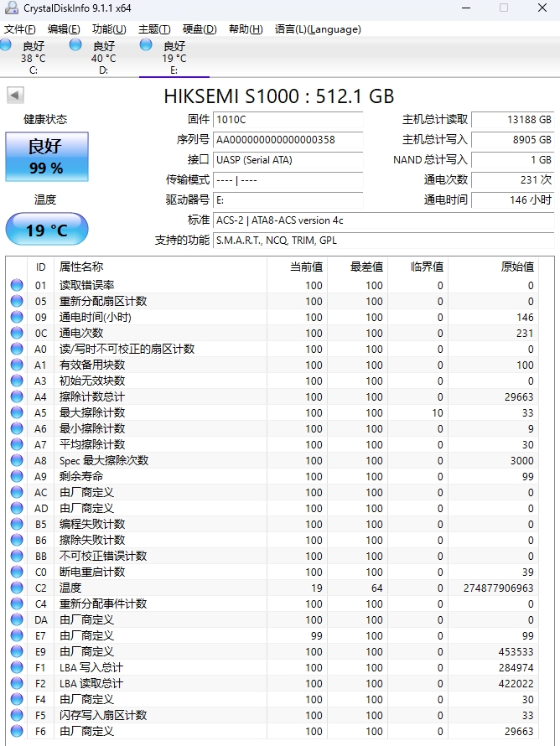Click status orb for F1 LBA 写入总计

pyautogui.click(x=17, y=667)
